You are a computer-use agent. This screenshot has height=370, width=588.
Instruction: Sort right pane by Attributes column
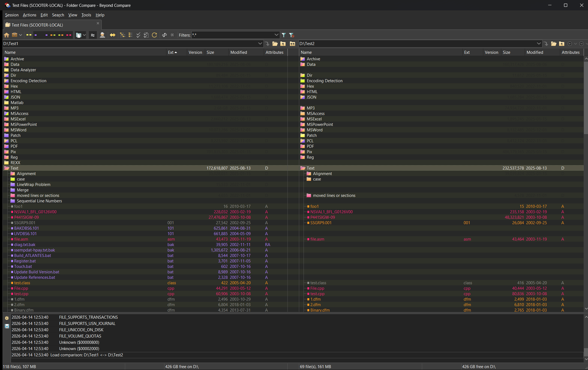point(572,52)
